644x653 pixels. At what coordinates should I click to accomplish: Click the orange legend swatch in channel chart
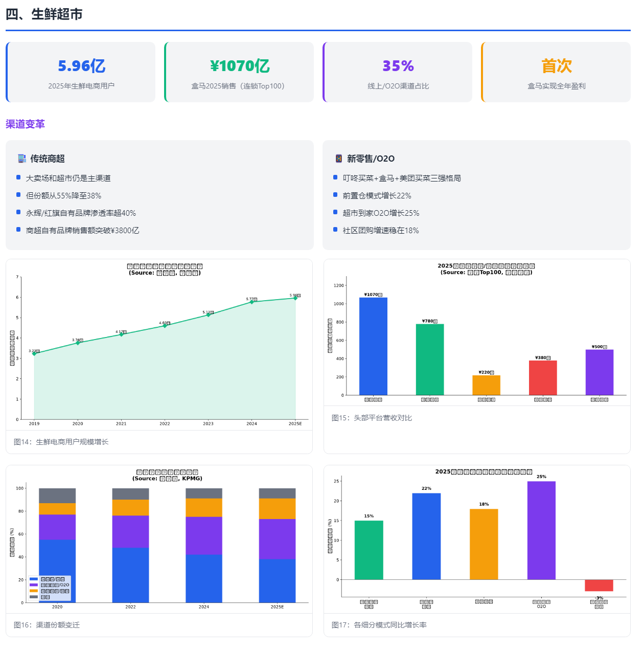click(x=34, y=591)
